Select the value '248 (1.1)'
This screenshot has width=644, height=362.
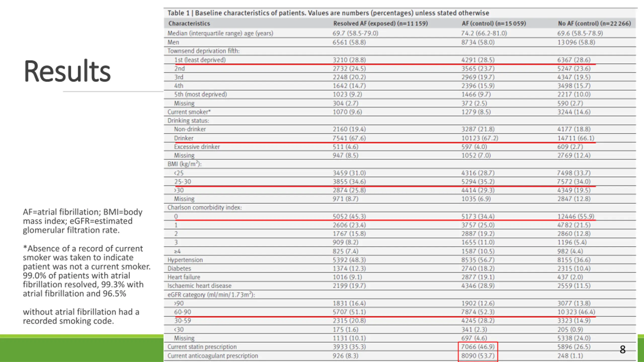570,356
